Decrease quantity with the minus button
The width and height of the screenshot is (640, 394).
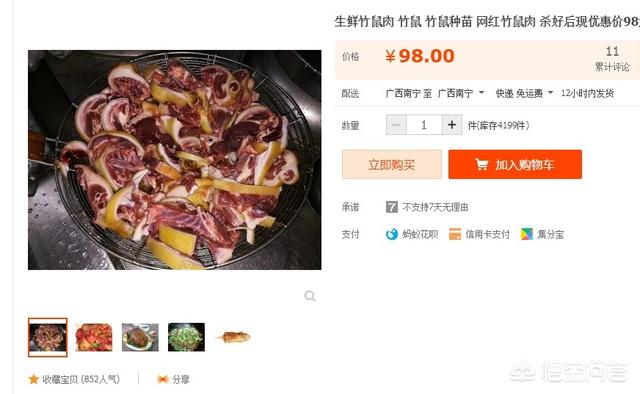396,125
